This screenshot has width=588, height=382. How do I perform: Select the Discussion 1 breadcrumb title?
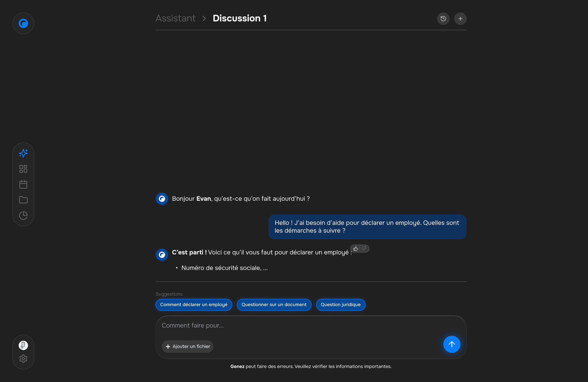click(239, 18)
